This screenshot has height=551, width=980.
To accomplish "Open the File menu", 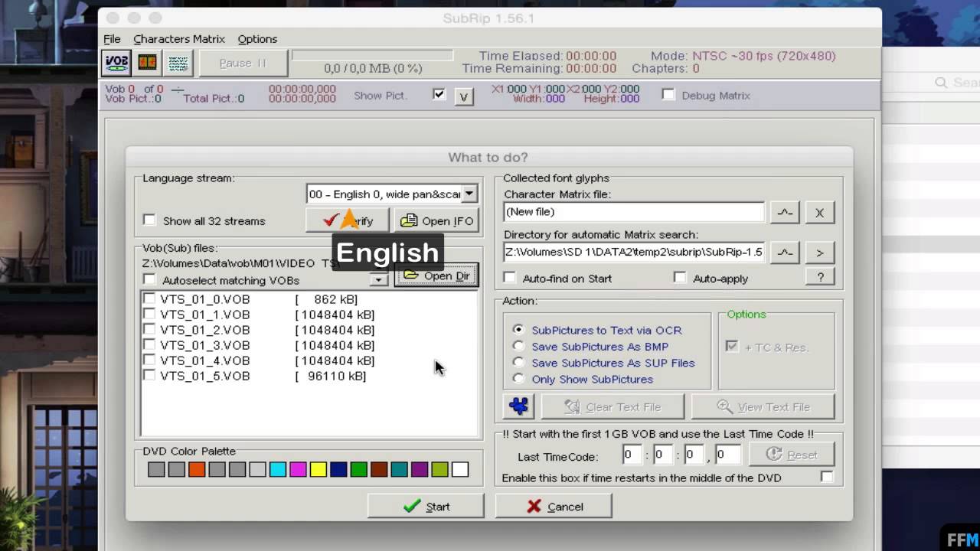I will pos(112,39).
